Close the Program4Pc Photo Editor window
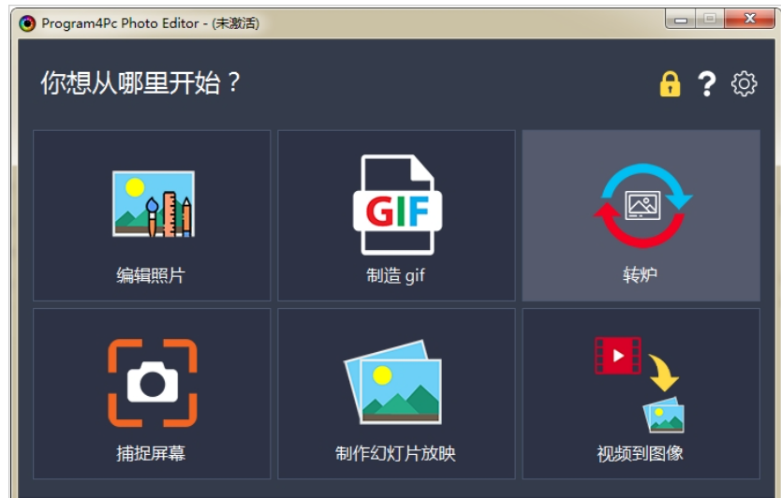This screenshot has height=498, width=781. [x=750, y=19]
